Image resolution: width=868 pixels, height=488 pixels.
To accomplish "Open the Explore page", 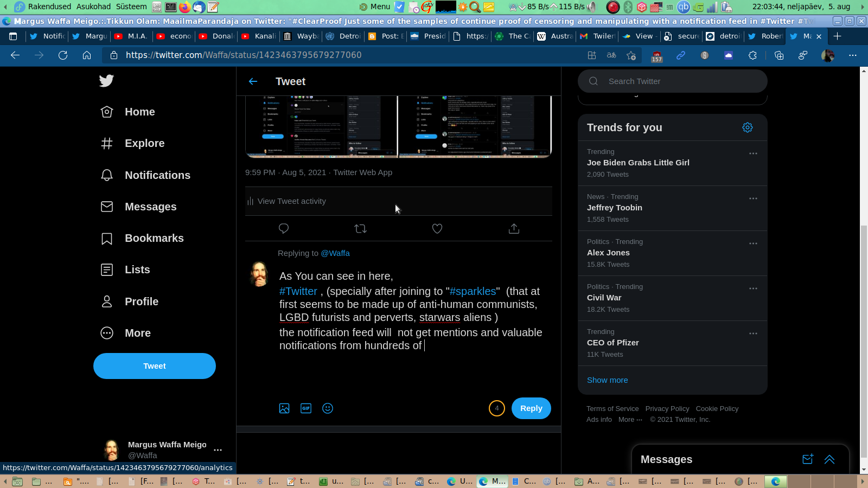I will click(x=133, y=143).
